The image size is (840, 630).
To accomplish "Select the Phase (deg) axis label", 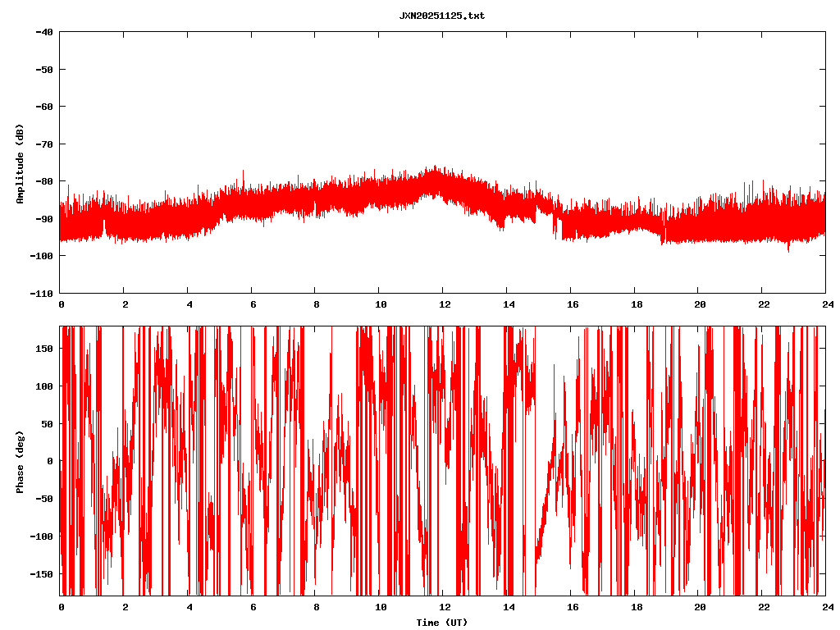I will (20, 461).
